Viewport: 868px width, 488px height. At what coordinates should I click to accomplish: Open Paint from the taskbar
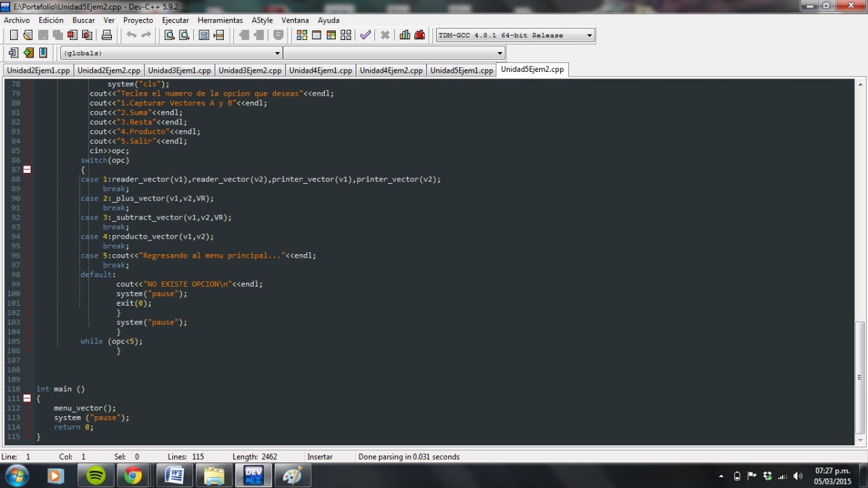point(292,476)
